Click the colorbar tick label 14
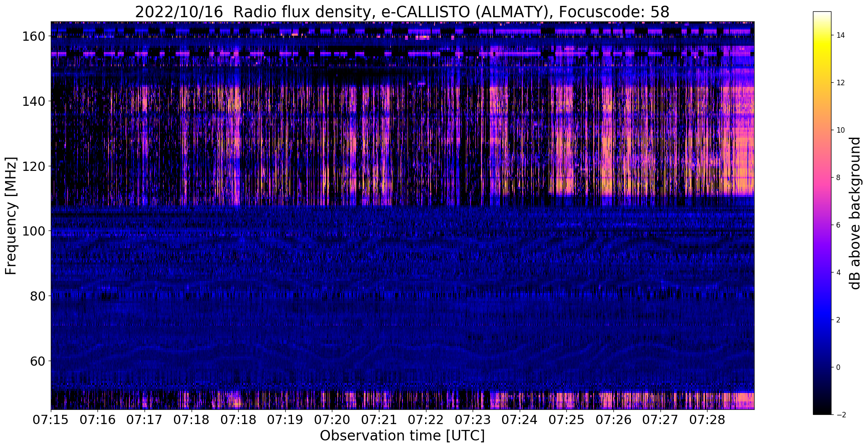This screenshot has height=448, width=868. tap(841, 35)
